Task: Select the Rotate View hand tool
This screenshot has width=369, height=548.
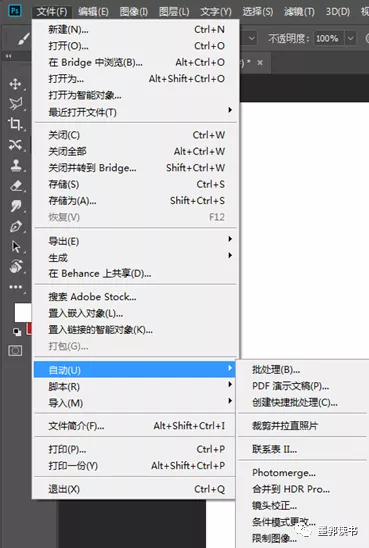Action: point(16,267)
